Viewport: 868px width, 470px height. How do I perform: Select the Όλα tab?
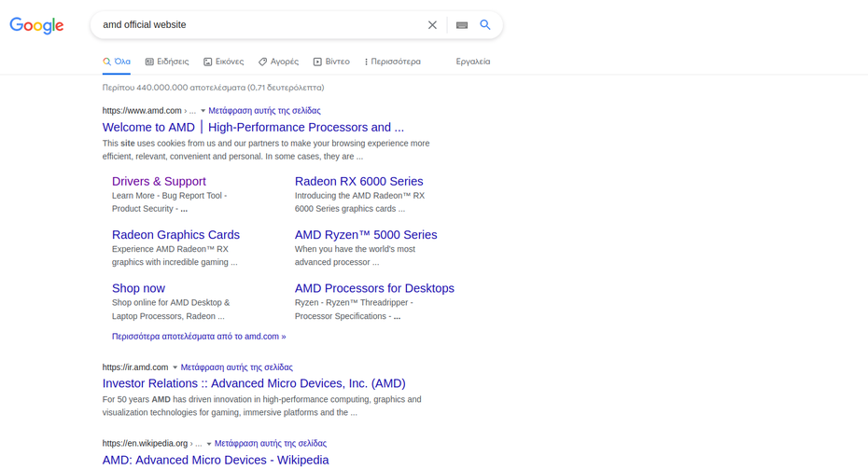click(x=117, y=62)
